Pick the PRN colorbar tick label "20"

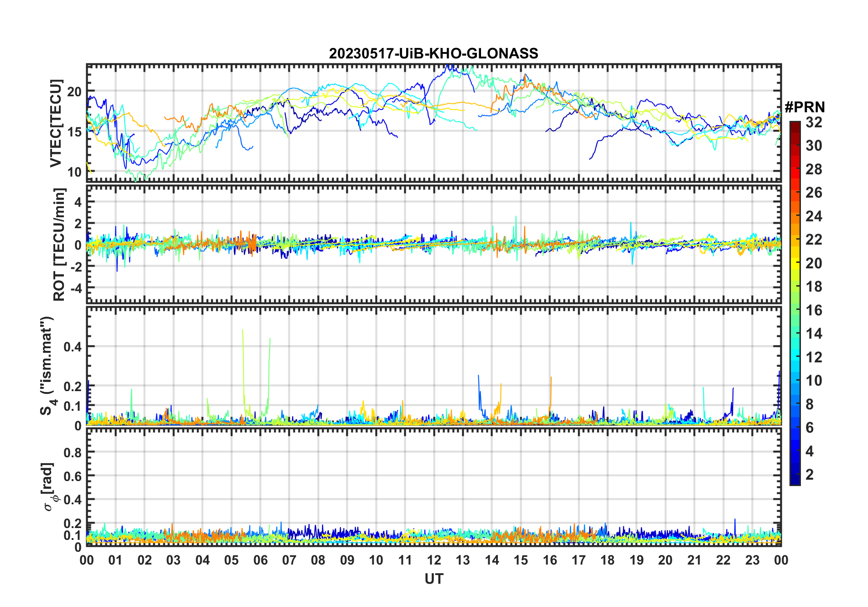click(x=814, y=263)
